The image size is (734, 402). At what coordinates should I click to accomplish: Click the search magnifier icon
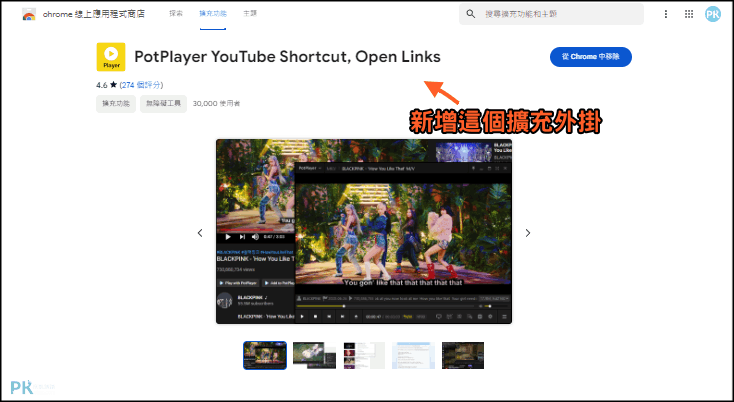coord(471,14)
